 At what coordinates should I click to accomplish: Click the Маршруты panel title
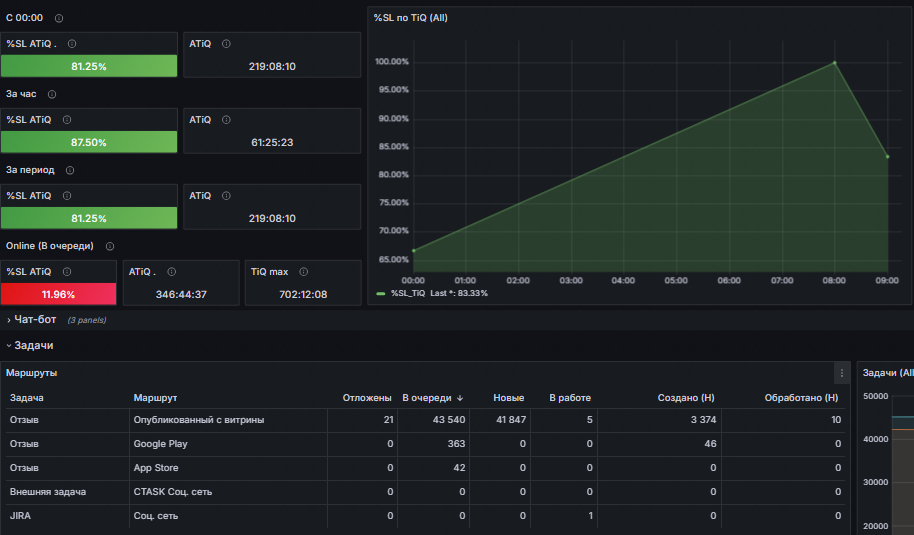click(31, 373)
